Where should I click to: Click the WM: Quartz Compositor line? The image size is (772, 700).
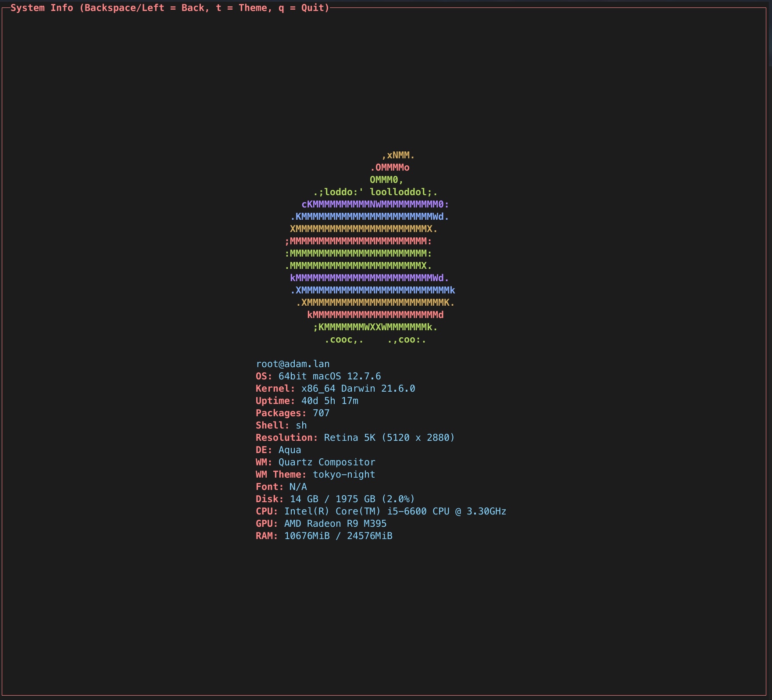[315, 462]
